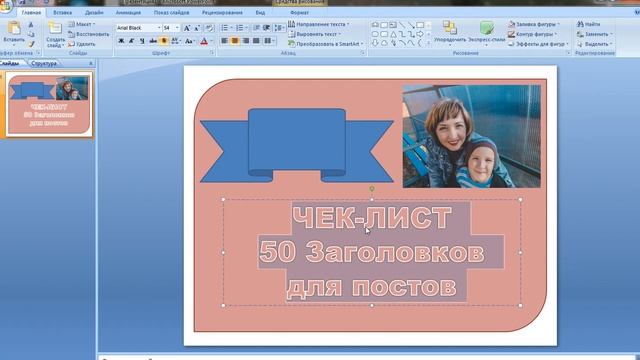
Task: Justify text alignment
Action: [x=256, y=41]
